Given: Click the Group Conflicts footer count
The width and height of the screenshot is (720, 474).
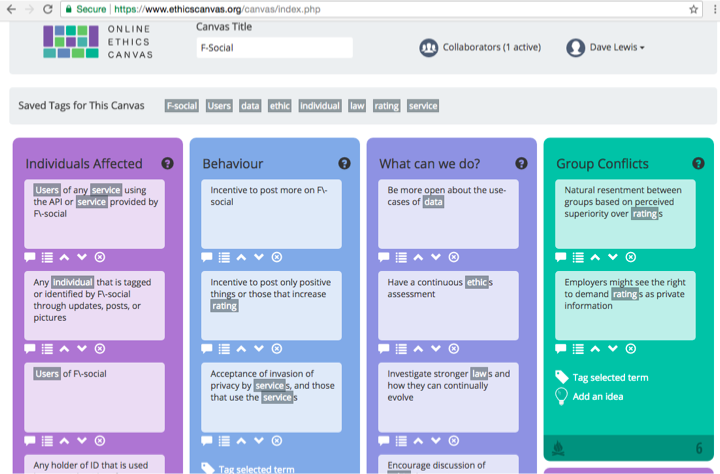Looking at the screenshot, I should point(699,448).
